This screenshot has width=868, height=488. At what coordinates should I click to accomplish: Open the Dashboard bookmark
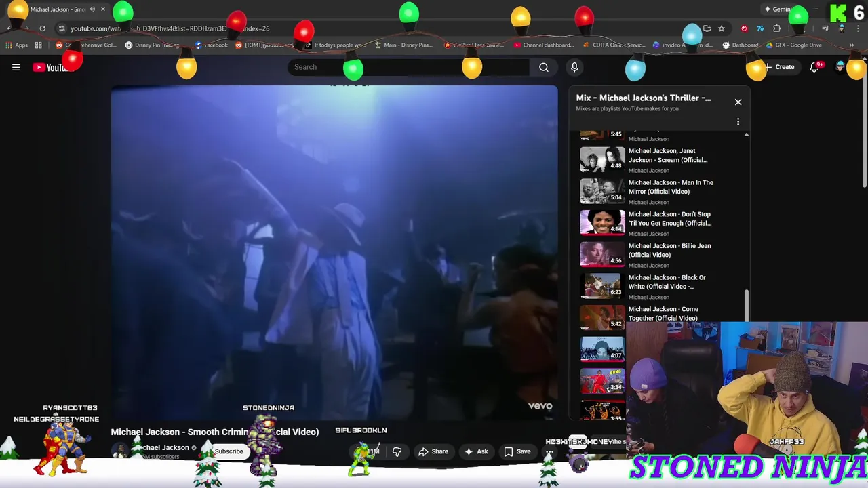(x=741, y=45)
